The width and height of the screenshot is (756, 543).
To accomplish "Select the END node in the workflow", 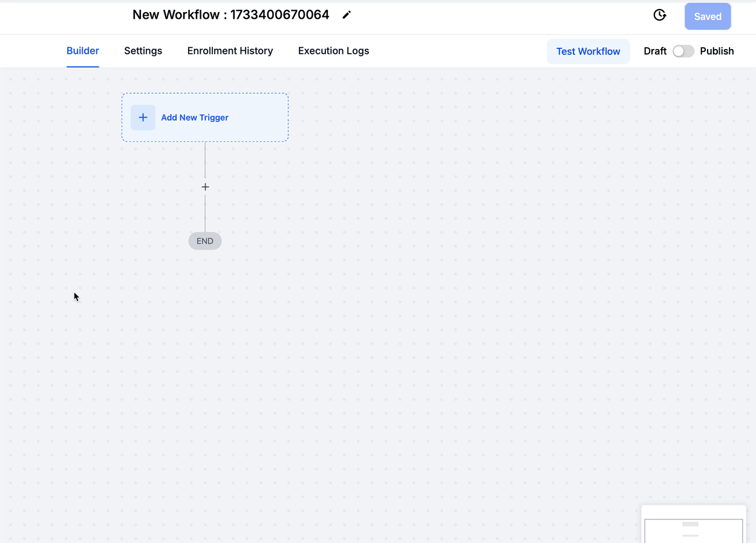I will (205, 241).
